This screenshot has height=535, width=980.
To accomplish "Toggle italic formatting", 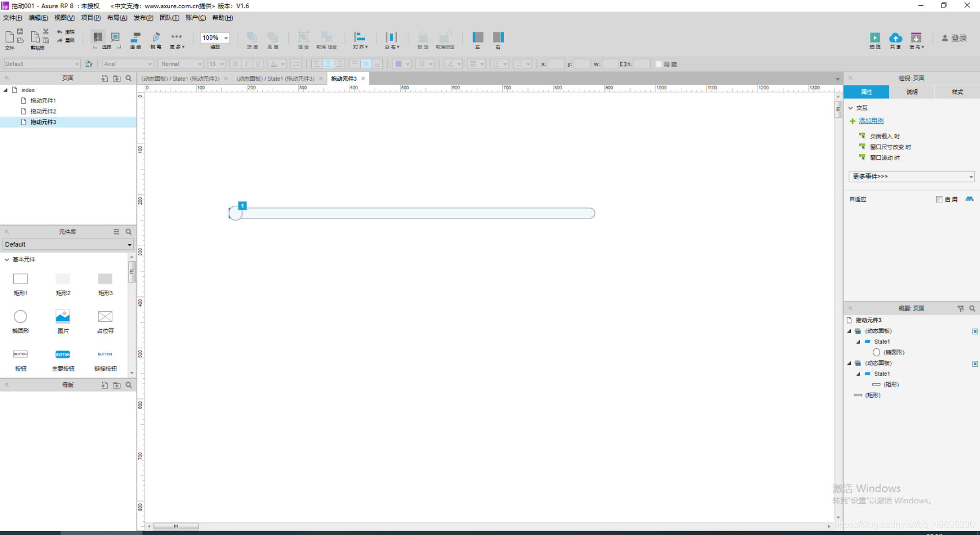I will pos(246,64).
